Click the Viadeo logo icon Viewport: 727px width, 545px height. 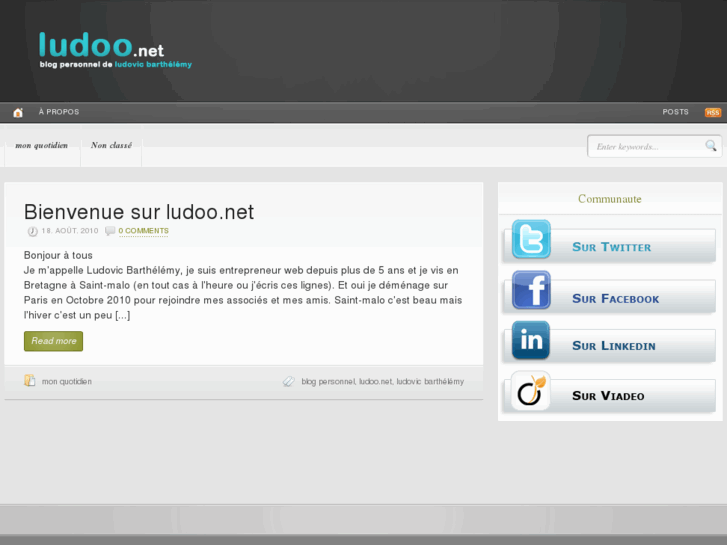point(531,391)
